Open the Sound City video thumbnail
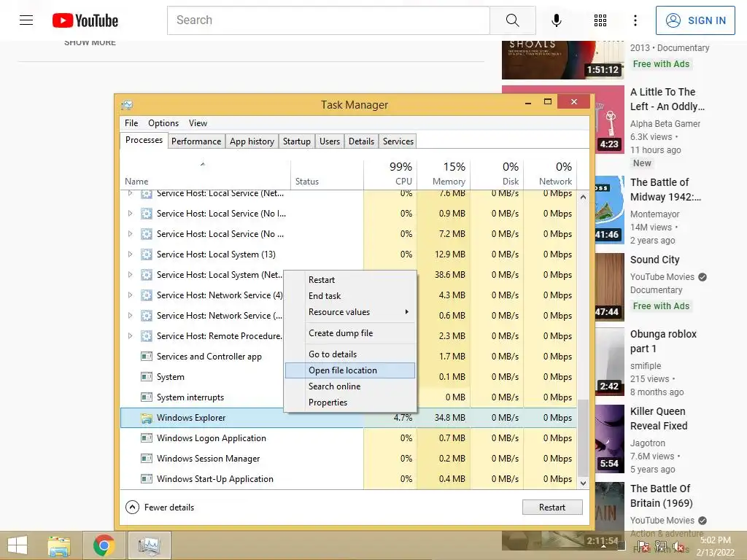Screen dimensions: 747x560 [610, 287]
